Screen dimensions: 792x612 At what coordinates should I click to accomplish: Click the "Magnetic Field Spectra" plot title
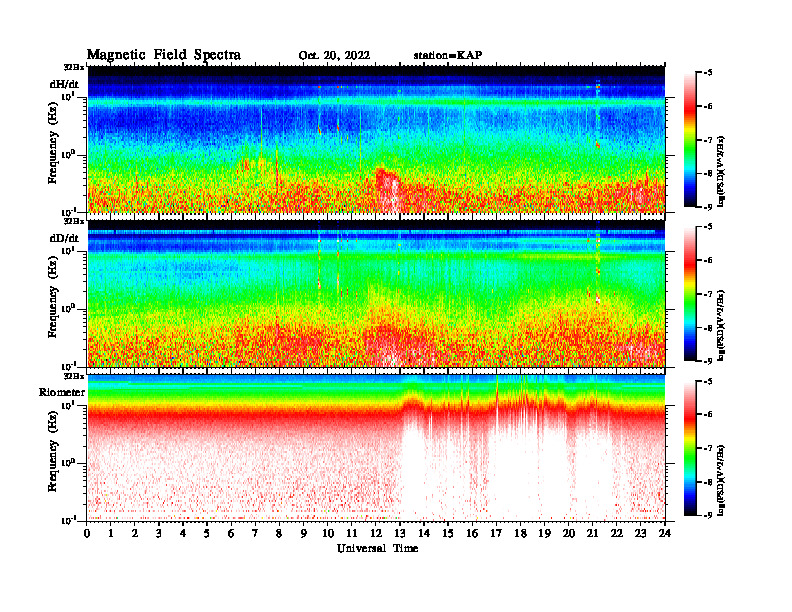(164, 55)
